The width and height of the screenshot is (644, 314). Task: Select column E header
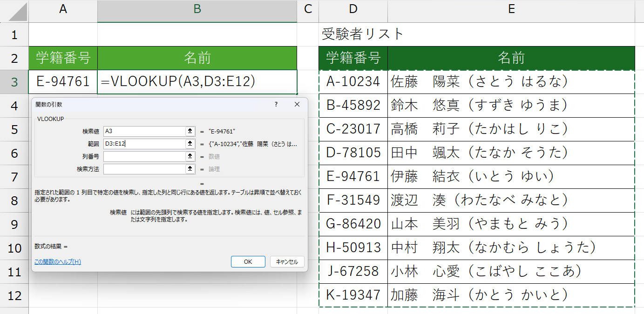pos(511,9)
